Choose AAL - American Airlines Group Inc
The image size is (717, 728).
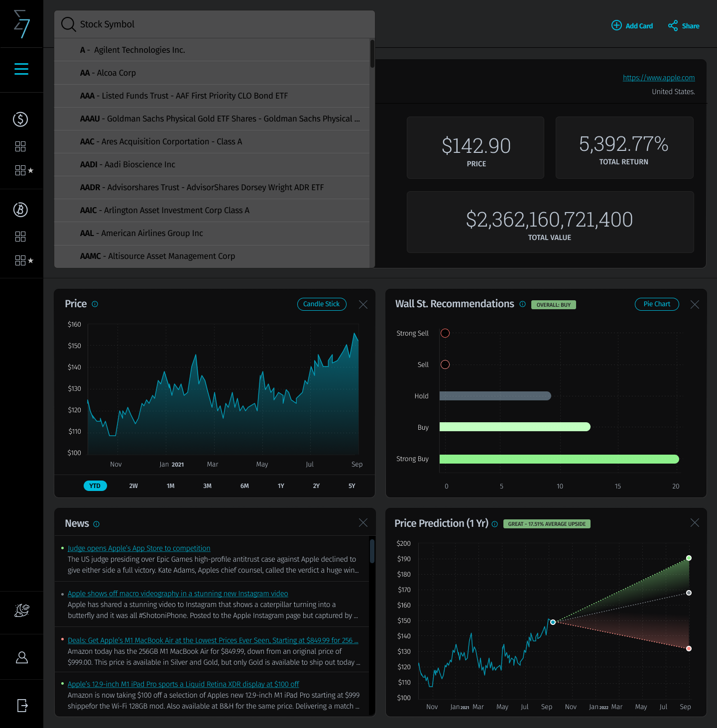click(212, 233)
